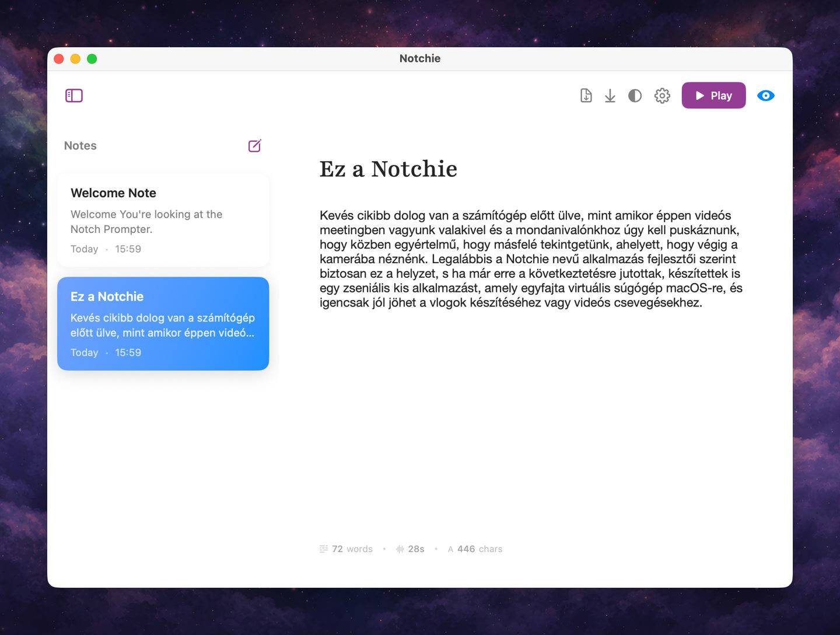The height and width of the screenshot is (635, 840).
Task: Toggle the sidebar panel icon
Action: tap(74, 96)
